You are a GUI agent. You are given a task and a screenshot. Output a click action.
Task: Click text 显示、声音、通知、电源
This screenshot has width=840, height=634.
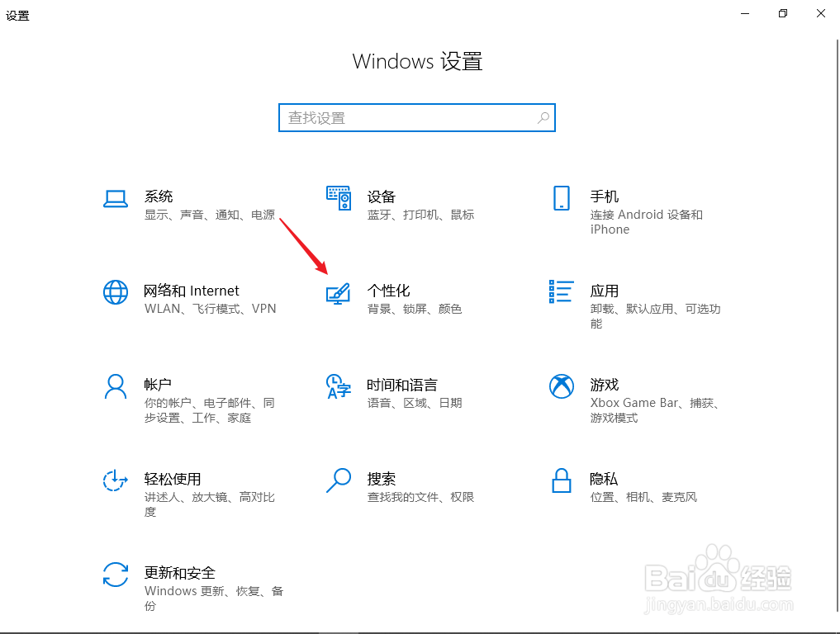pos(210,215)
